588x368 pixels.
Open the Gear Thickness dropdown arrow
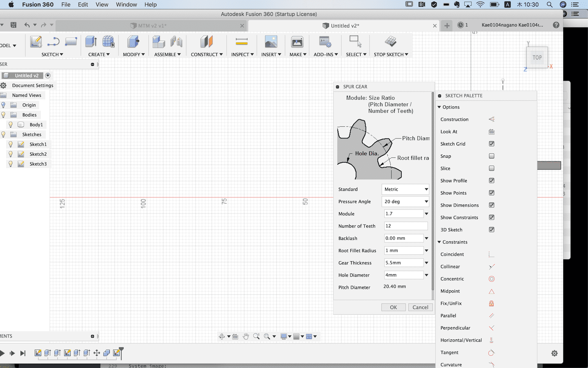coord(426,263)
